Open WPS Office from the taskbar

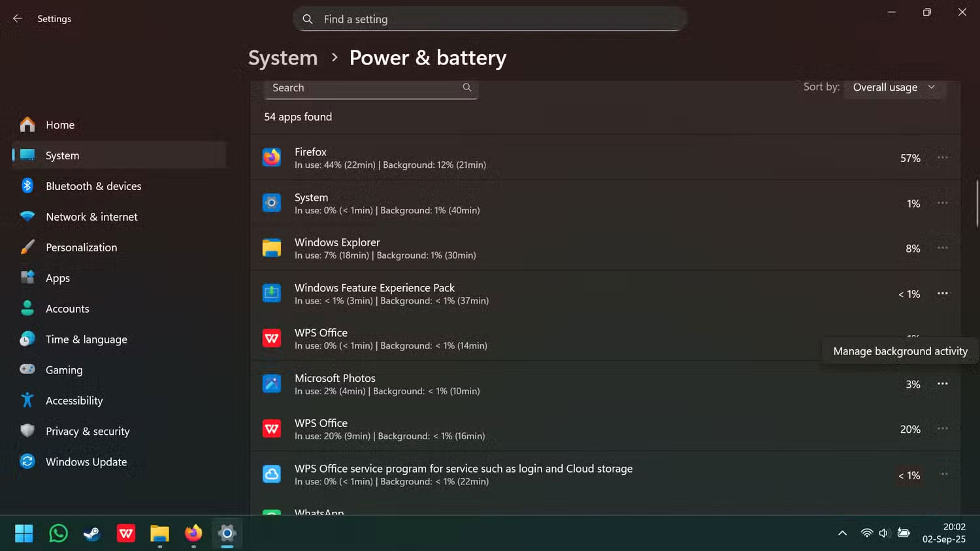[125, 533]
